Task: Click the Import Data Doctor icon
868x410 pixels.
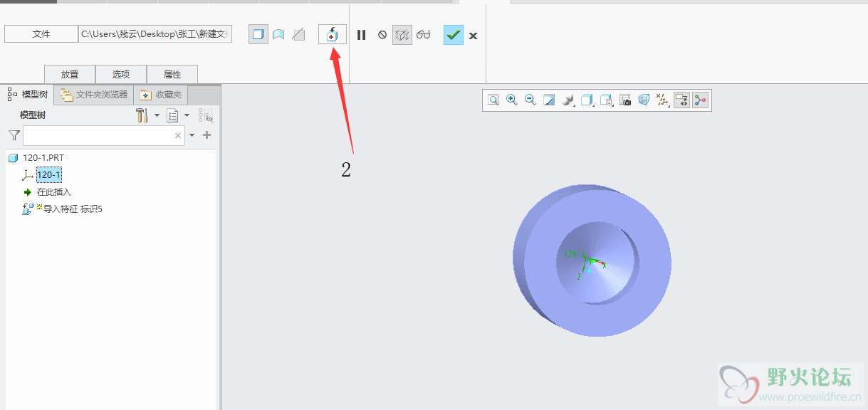Action: coord(333,34)
